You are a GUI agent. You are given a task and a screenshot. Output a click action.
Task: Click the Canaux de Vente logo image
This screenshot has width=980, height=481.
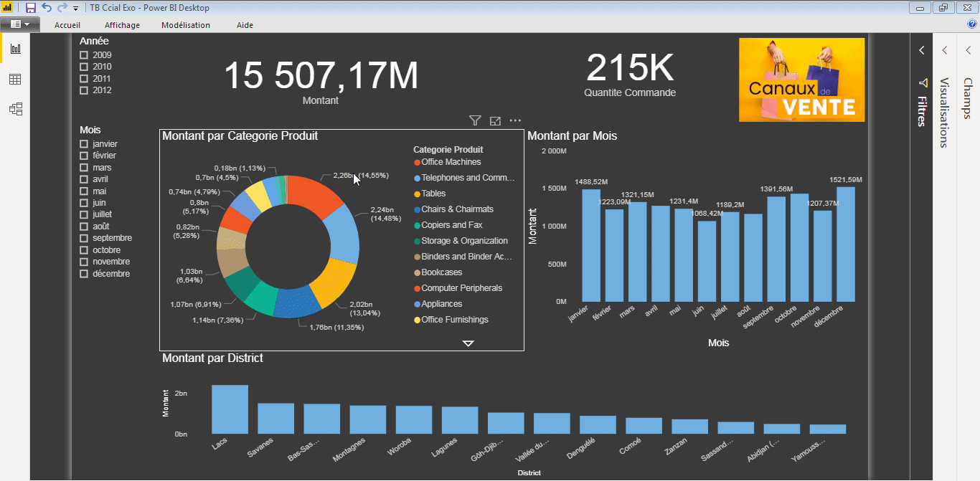point(802,80)
